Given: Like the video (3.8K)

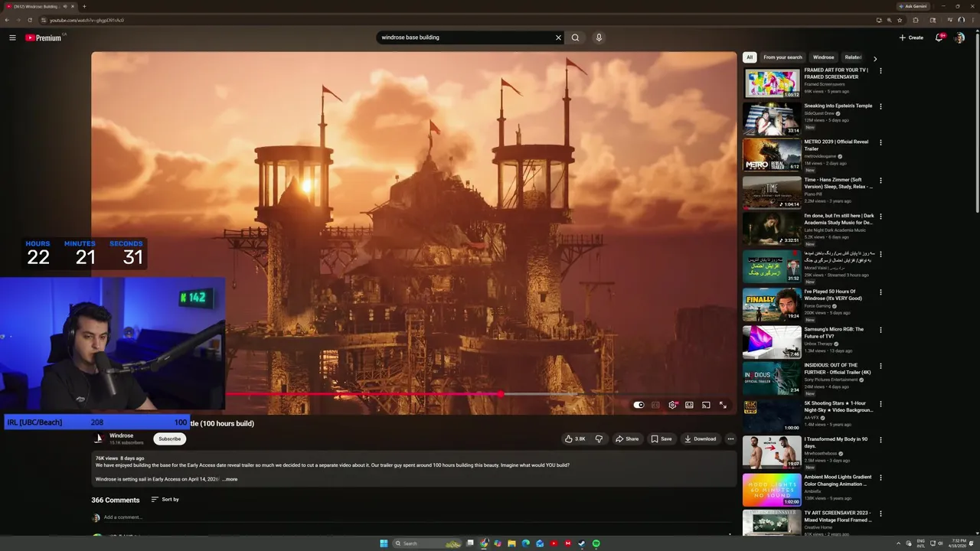Looking at the screenshot, I should tap(575, 439).
